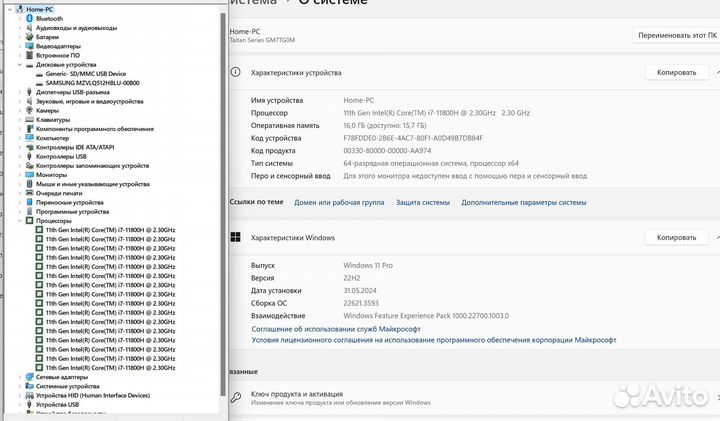Viewport: 720px width, 421px height.
Task: Click the Bluetooth icon in the device tree
Action: pos(29,18)
